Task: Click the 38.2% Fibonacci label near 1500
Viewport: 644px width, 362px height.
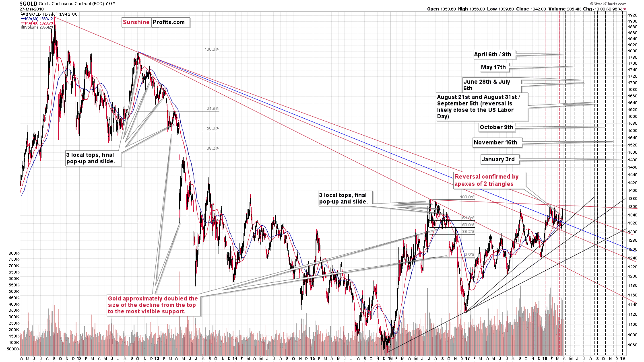Action: coord(213,148)
